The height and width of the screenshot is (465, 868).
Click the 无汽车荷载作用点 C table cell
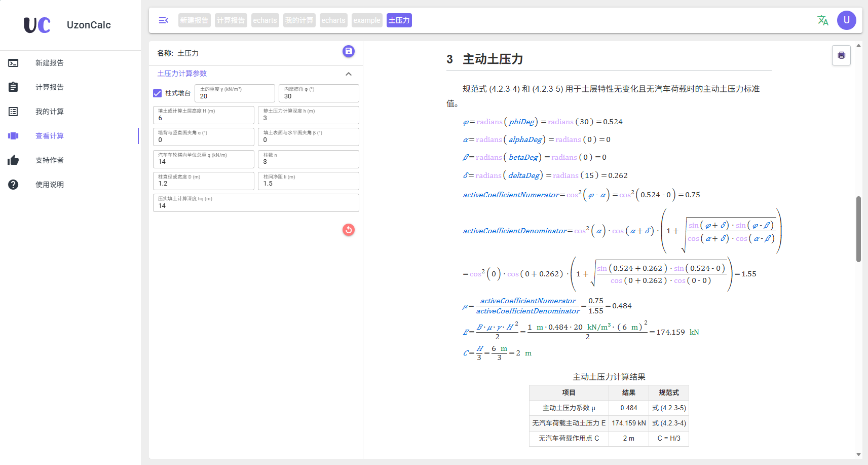coord(569,438)
